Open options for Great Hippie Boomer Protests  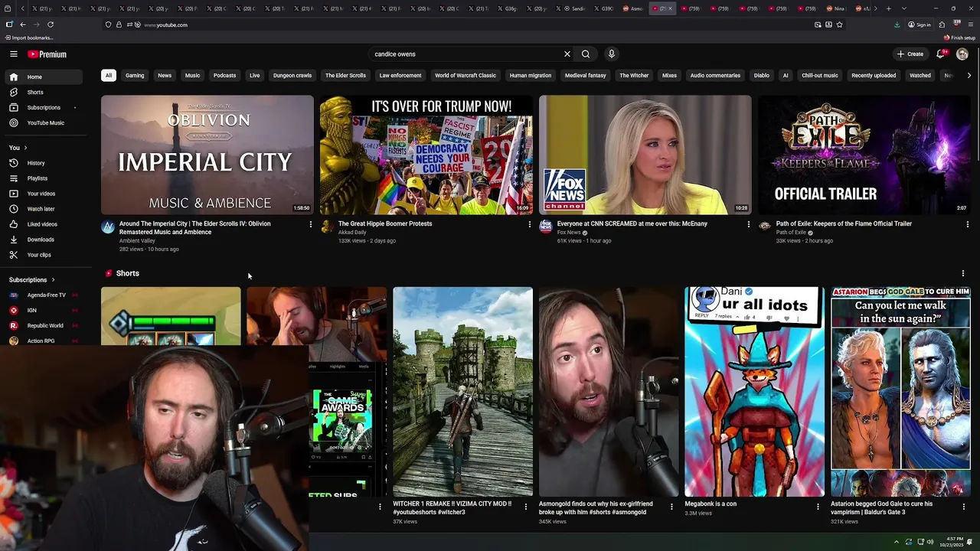coord(529,224)
